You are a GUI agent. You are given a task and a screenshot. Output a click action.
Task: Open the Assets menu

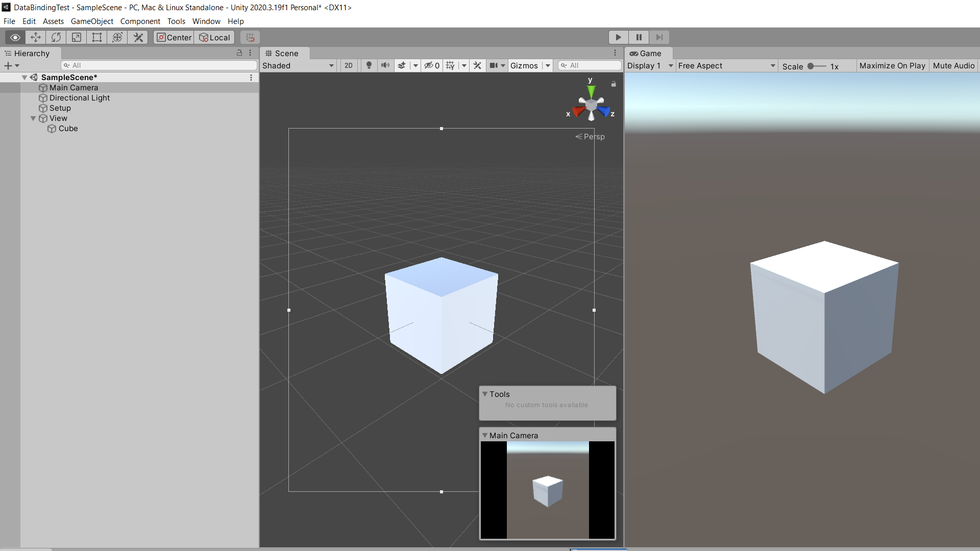[53, 21]
